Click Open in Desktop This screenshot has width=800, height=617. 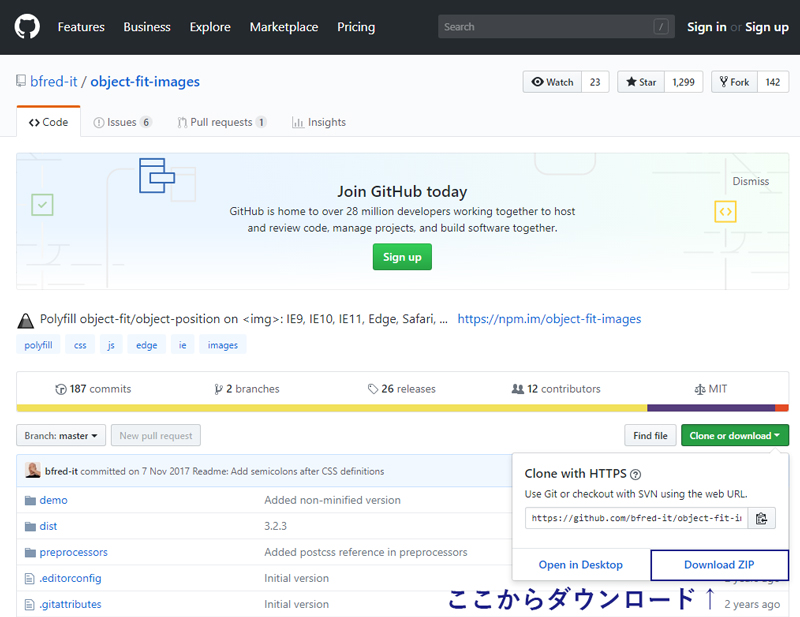[581, 565]
